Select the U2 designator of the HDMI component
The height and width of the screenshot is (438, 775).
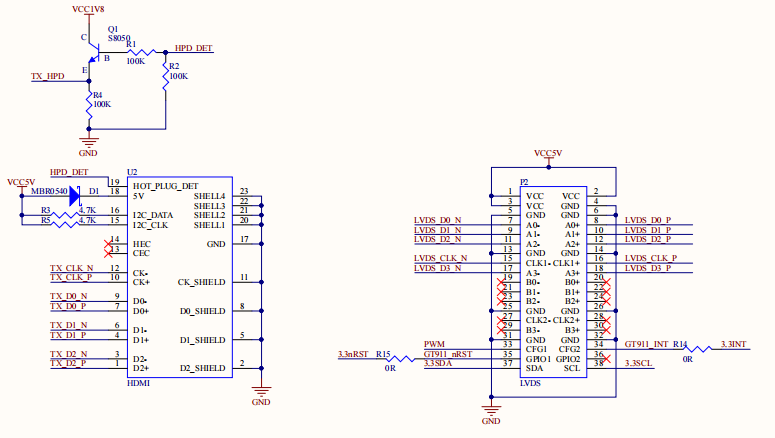(131, 173)
